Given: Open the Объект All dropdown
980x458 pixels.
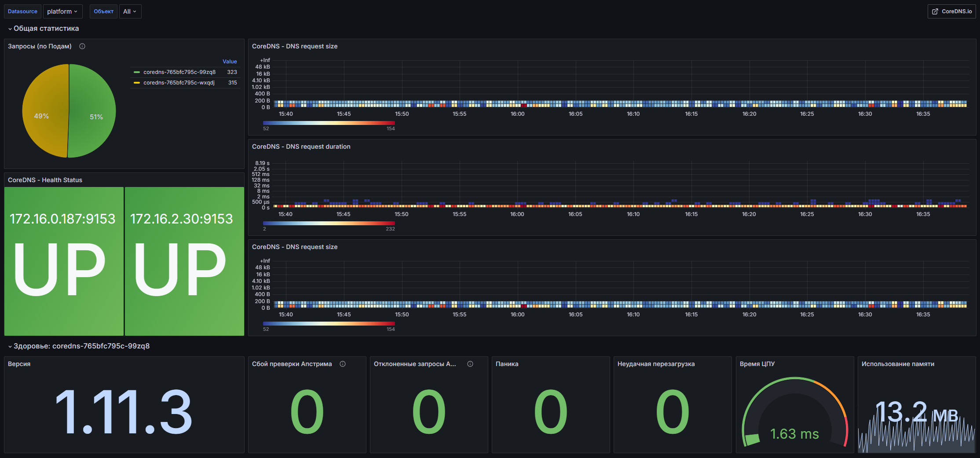Looking at the screenshot, I should 130,11.
